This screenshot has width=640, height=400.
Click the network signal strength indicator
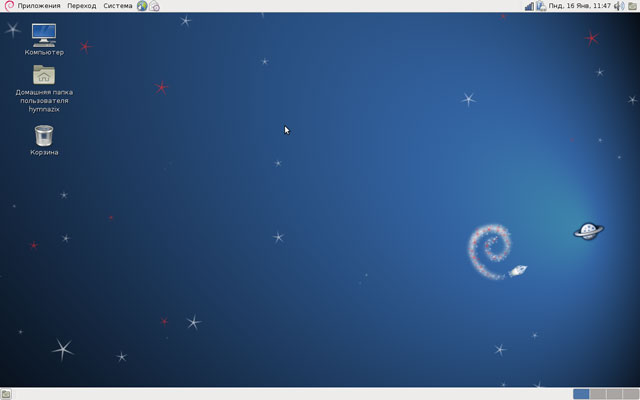coord(529,6)
